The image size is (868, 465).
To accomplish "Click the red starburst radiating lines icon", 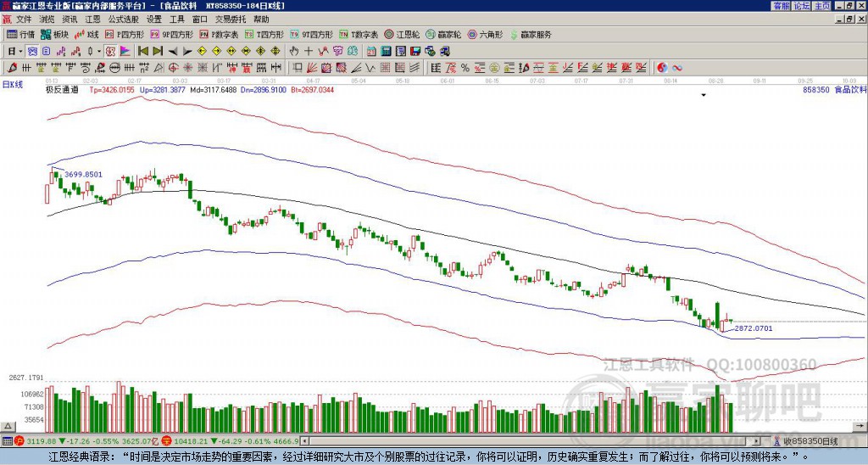I will click(187, 68).
